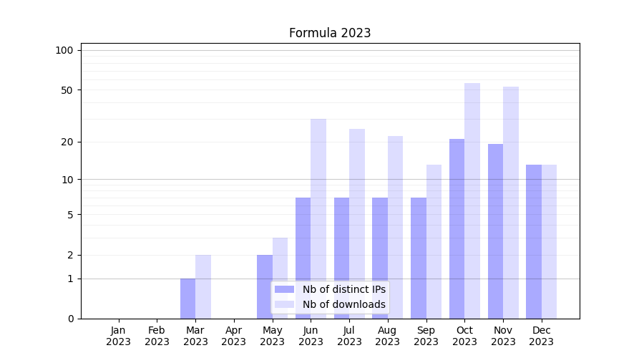Click the 100 y-axis tick label
The image size is (644, 358).
(64, 50)
